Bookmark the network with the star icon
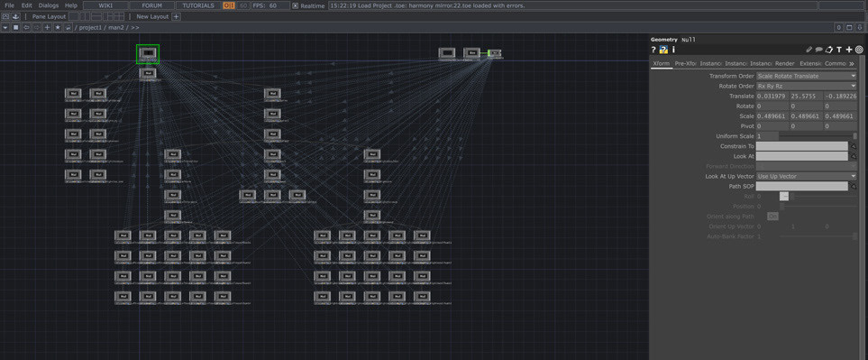 58,27
